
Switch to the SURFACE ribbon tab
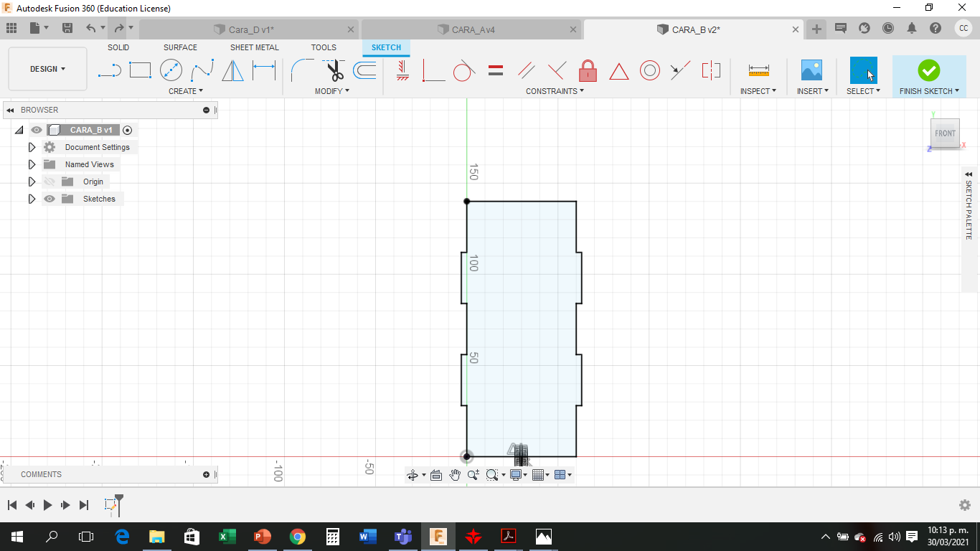180,47
